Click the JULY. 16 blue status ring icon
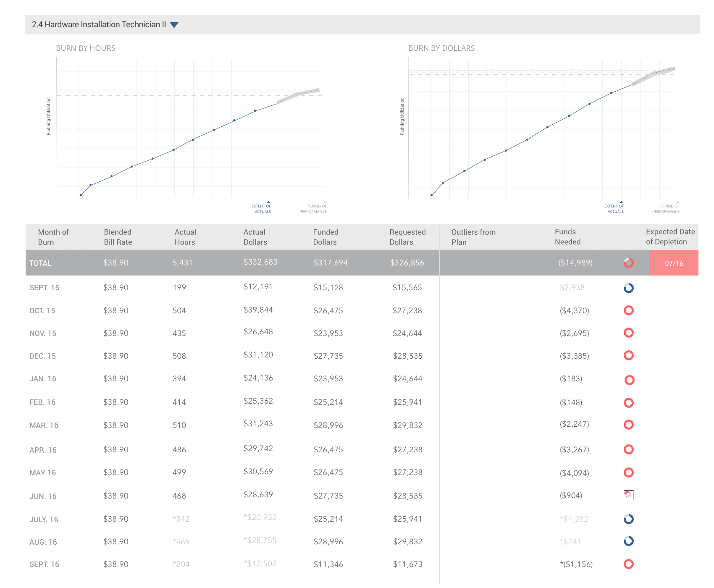The image size is (714, 588). click(628, 519)
